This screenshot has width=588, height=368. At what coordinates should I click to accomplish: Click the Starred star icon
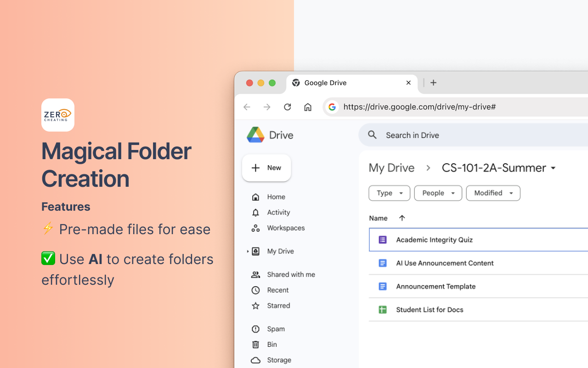tap(256, 306)
